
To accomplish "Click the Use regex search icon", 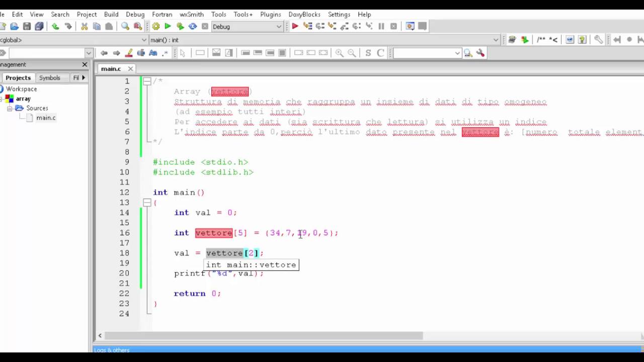I will coord(165,53).
